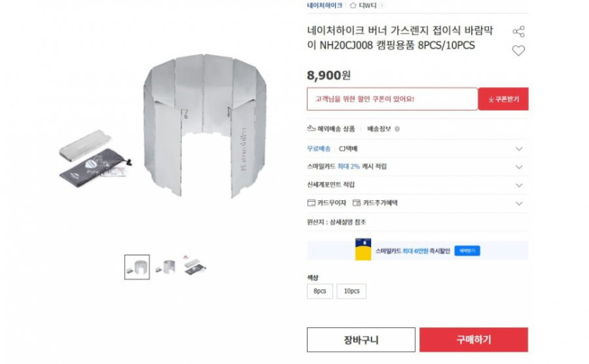The width and height of the screenshot is (589, 364).
Task: Expand the card benefits row chevron
Action: tap(519, 204)
